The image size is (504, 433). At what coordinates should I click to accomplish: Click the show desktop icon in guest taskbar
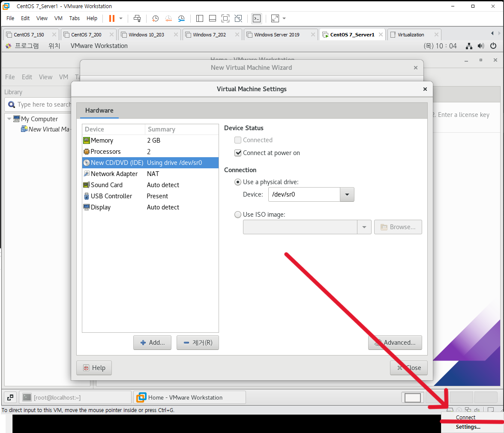click(x=10, y=397)
